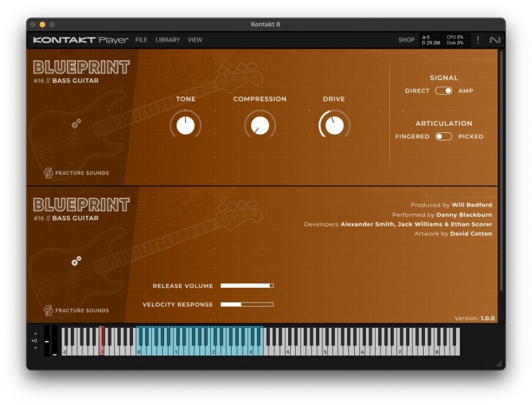Screen dimensions: 532x405
Task: Click the Tone knob
Action: click(x=186, y=124)
